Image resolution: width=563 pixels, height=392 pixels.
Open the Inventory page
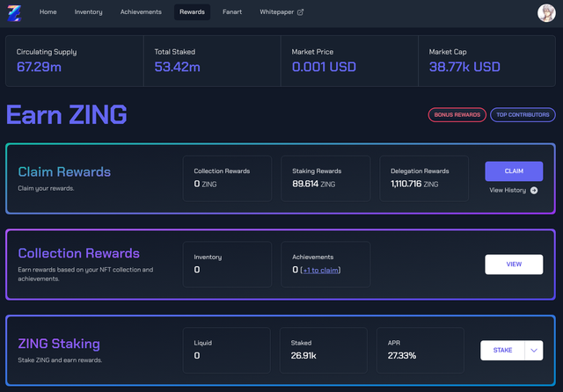88,12
